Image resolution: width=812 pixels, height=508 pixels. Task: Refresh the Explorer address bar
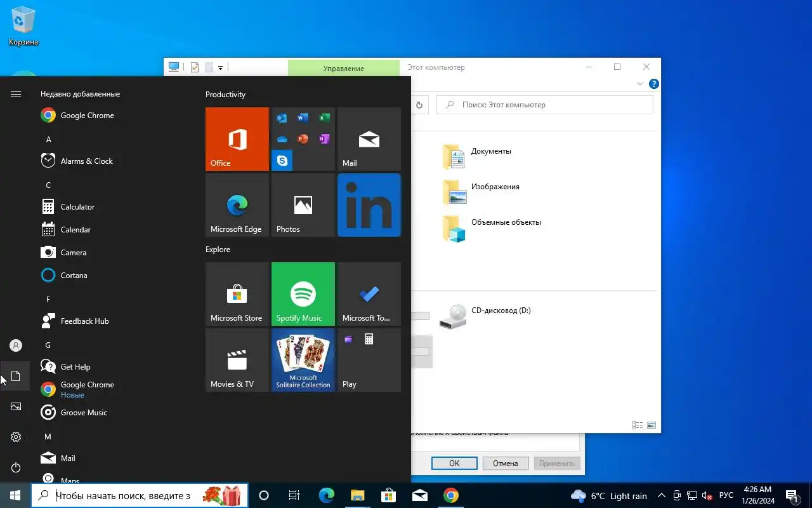click(x=419, y=105)
